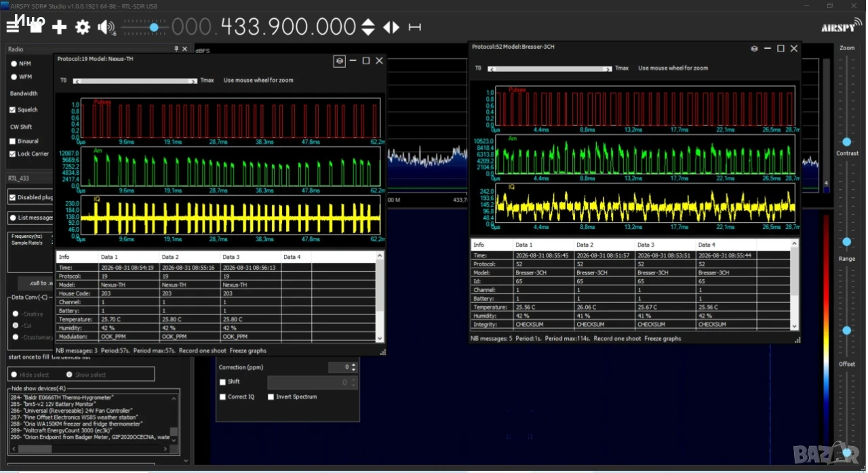Click down arrow of Nexus-TH table scrollbar
The height and width of the screenshot is (473, 868).
380,337
